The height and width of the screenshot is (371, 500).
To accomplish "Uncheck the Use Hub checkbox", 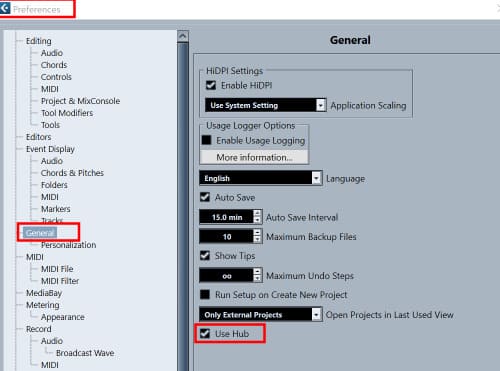I will 205,333.
